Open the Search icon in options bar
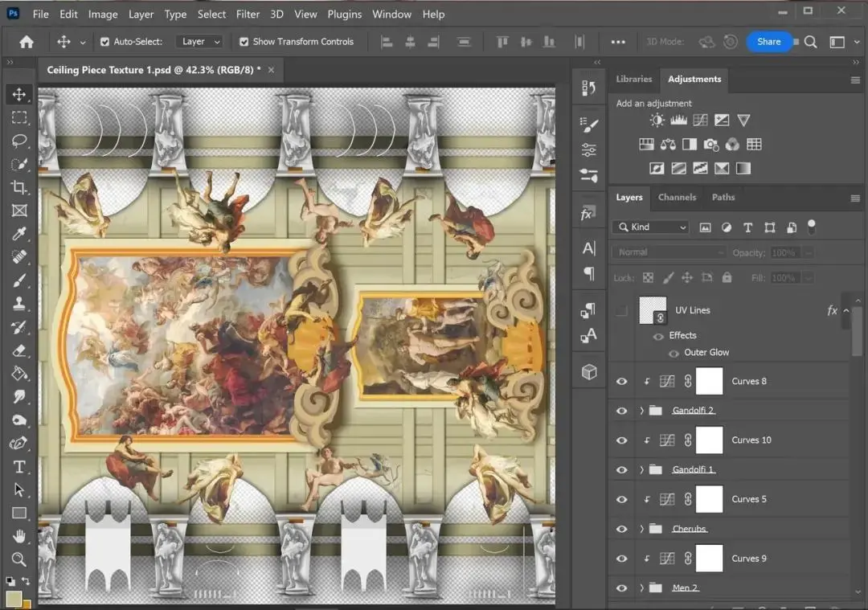 pos(810,42)
